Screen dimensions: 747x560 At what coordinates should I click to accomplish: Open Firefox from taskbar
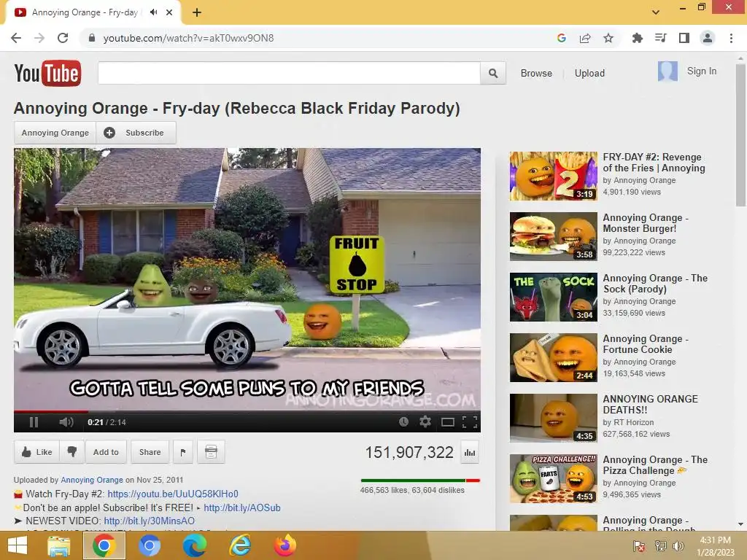coord(285,545)
